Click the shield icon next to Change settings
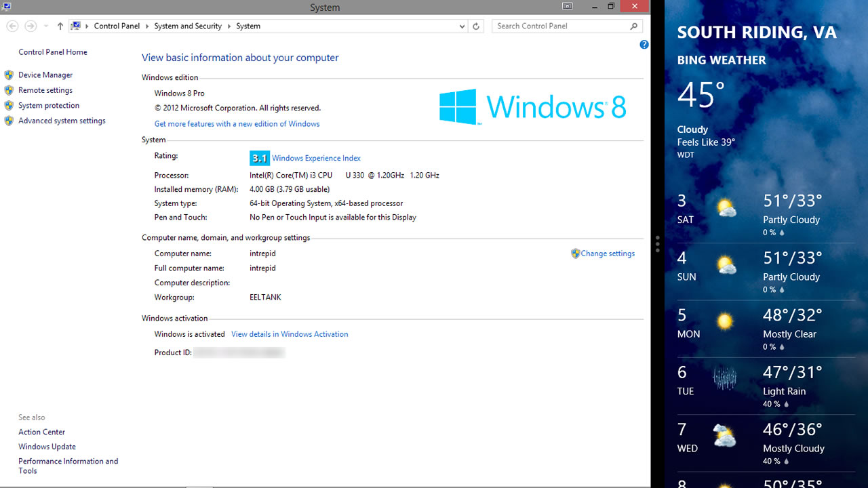This screenshot has height=488, width=868. [575, 253]
